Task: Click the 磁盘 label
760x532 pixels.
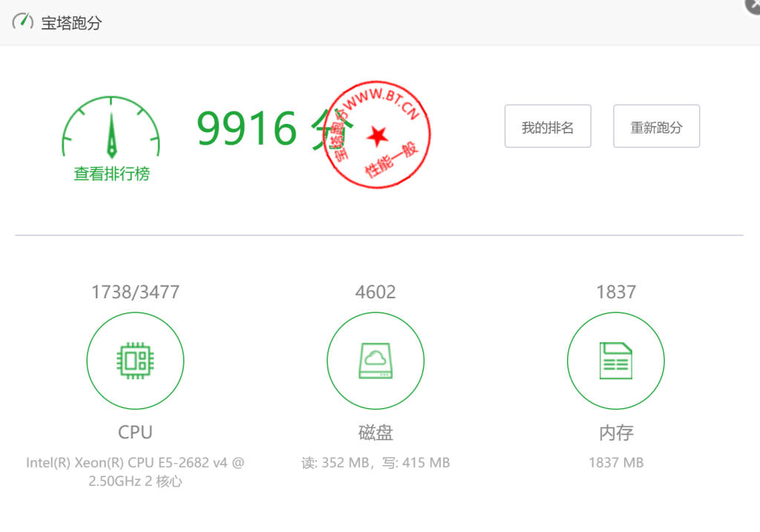Action: coord(376,432)
